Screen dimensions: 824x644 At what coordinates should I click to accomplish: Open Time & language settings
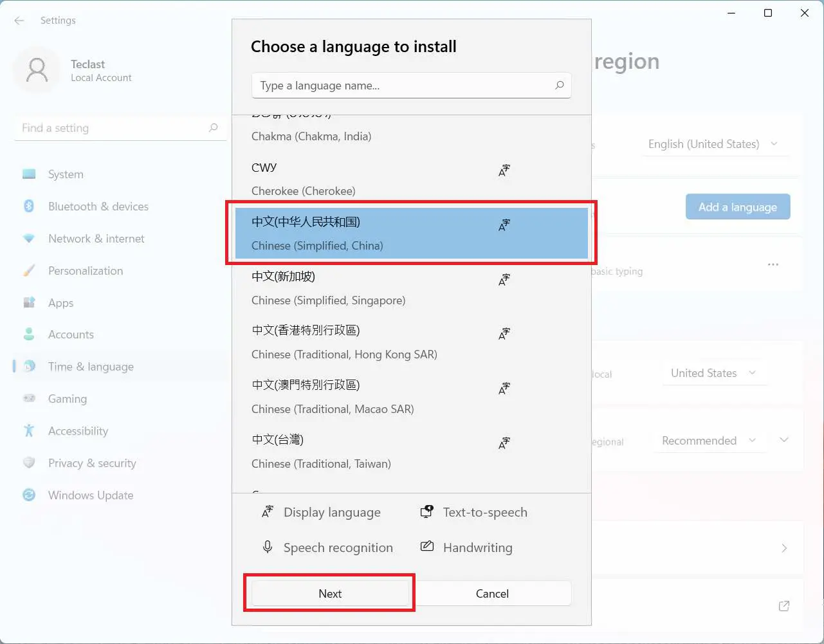coord(91,367)
